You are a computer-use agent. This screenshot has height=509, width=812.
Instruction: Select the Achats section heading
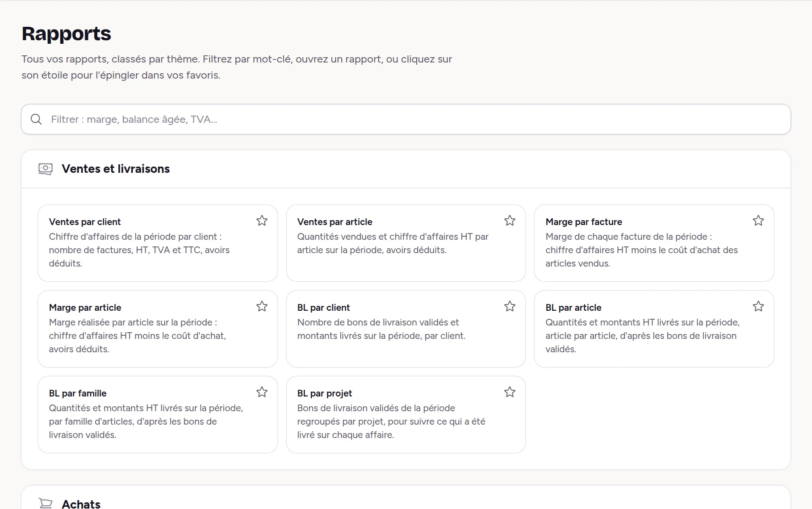click(x=81, y=504)
